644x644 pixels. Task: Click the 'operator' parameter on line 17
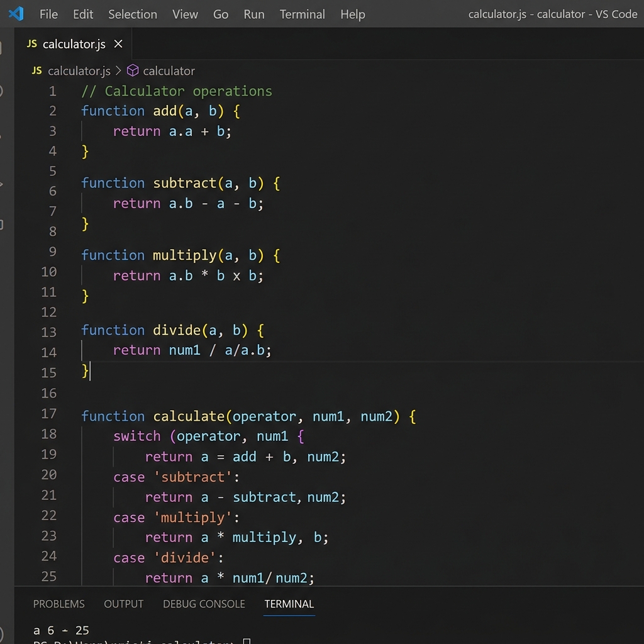264,416
